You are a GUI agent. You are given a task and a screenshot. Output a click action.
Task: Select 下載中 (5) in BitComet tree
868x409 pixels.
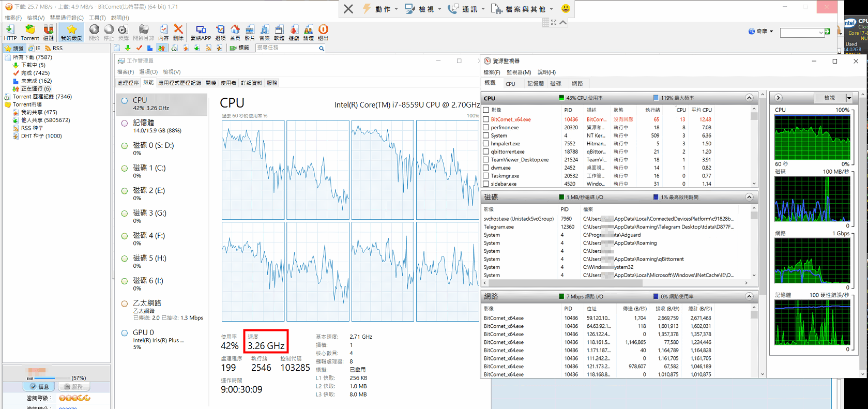[33, 65]
